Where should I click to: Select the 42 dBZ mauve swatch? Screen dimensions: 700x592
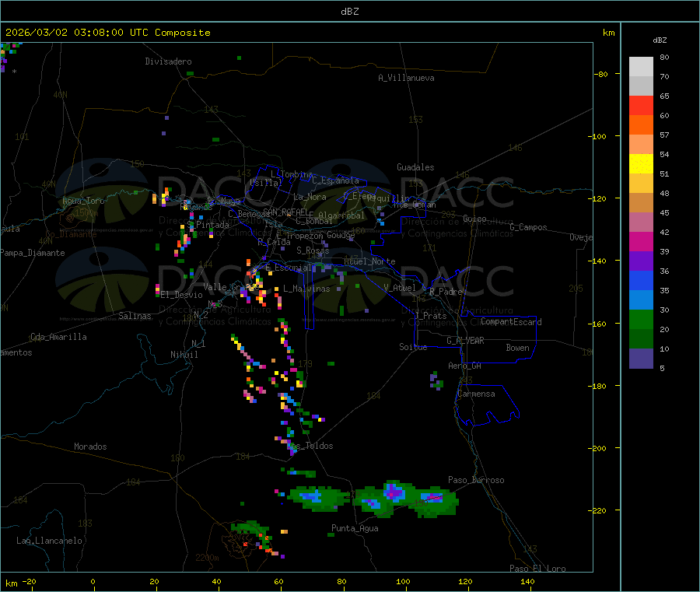coord(641,222)
